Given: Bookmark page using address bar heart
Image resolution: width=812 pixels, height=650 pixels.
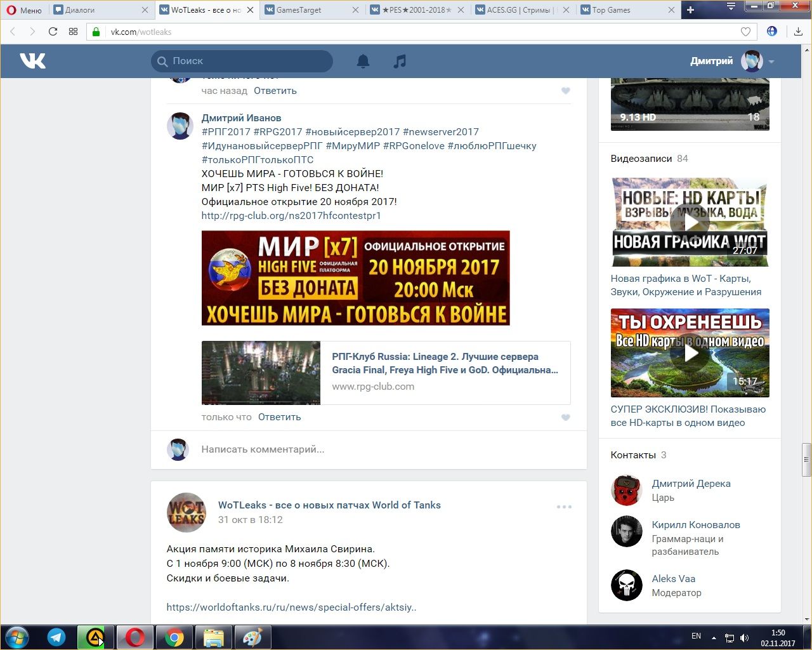Looking at the screenshot, I should pyautogui.click(x=745, y=32).
